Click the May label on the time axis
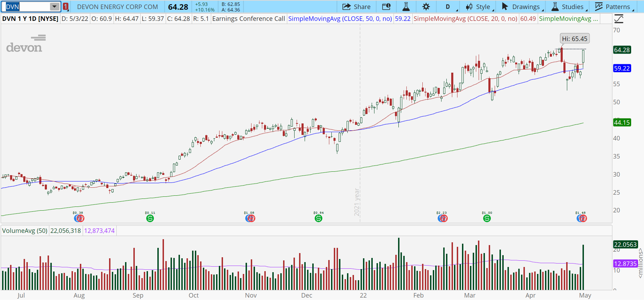The image size is (644, 300). (x=585, y=295)
